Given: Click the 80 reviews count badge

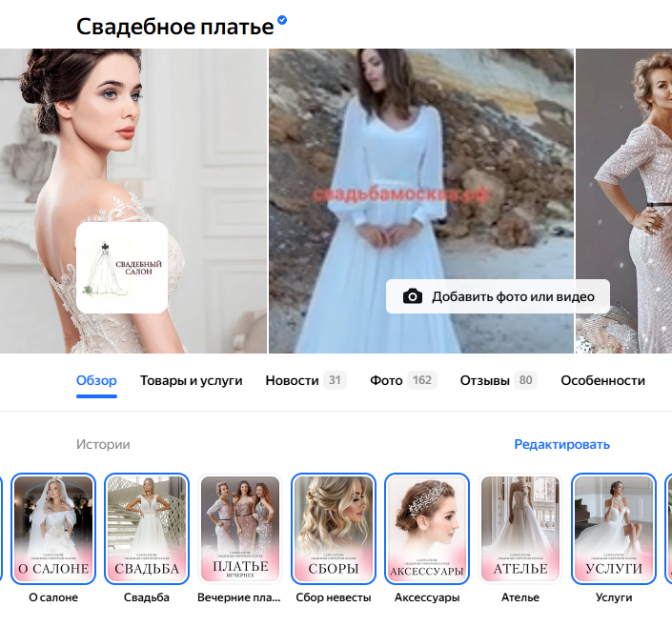Looking at the screenshot, I should (x=526, y=380).
